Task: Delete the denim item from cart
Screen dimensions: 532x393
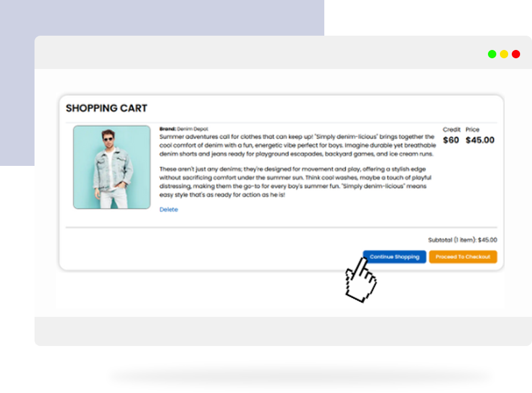Action: [x=168, y=210]
